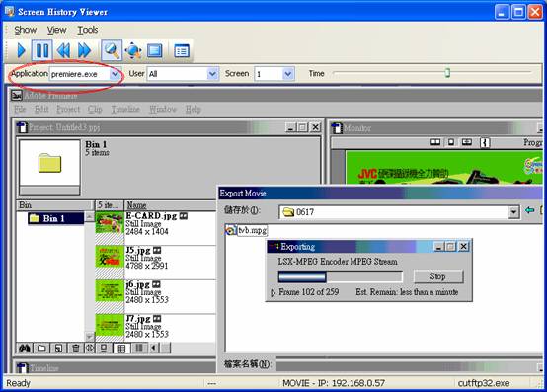Switch project window to list view

click(139, 348)
